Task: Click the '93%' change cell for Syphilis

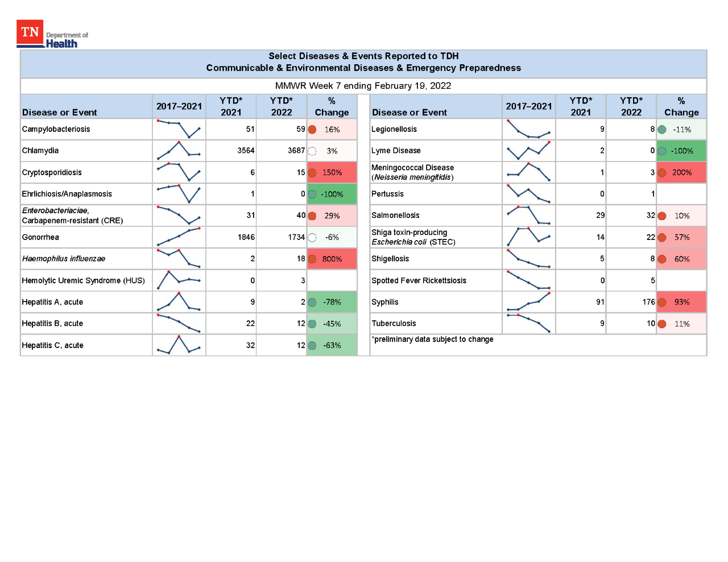Action: pos(681,302)
